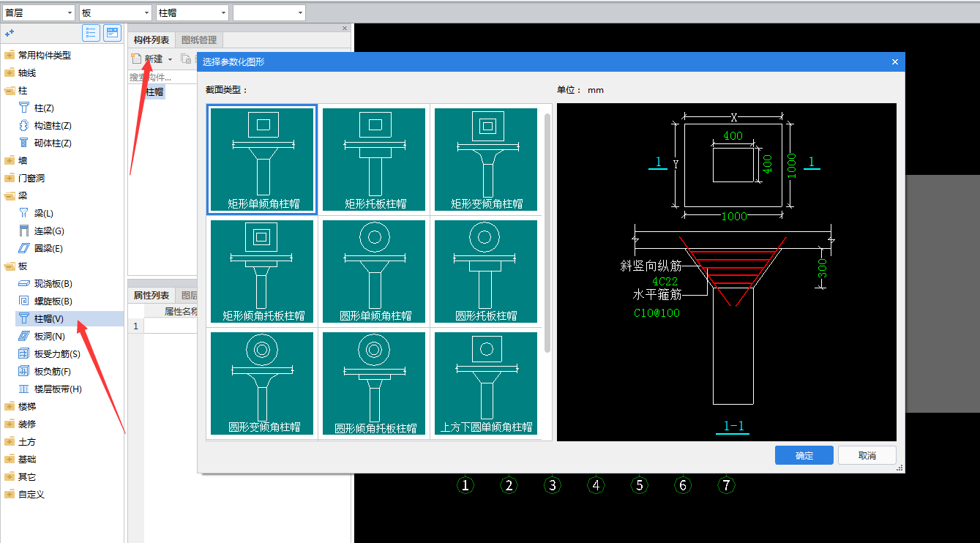
Task: Click the 新建 new component button
Action: coord(147,59)
